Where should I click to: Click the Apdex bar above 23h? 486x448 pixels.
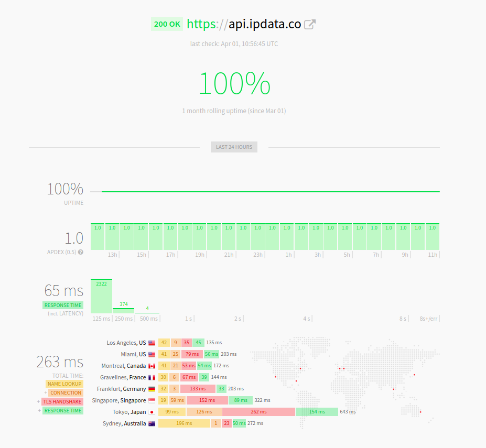tap(257, 237)
